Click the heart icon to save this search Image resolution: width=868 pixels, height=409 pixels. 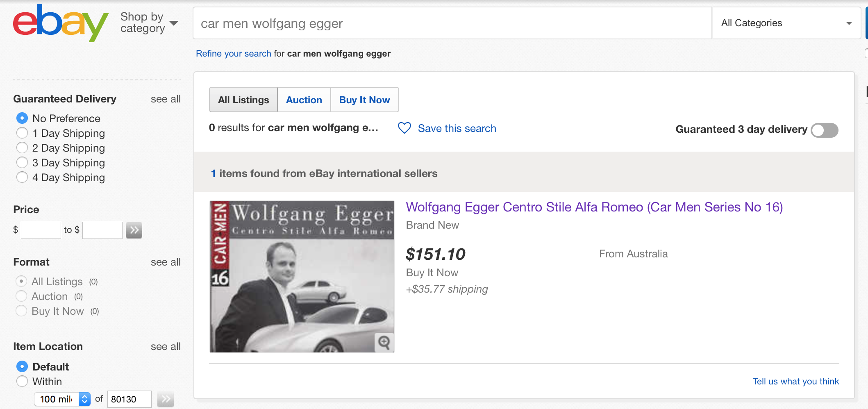click(x=404, y=128)
